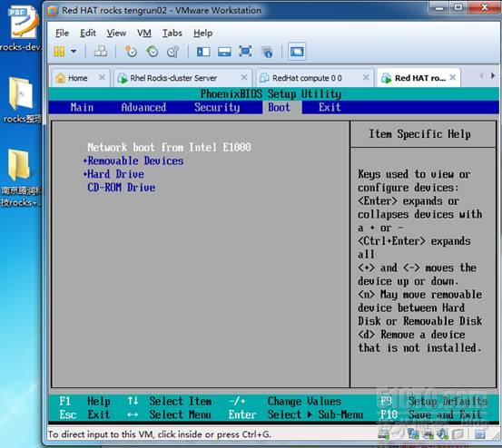Click the Esc Exit footer entry
This screenshot has width=502, height=448.
(84, 414)
